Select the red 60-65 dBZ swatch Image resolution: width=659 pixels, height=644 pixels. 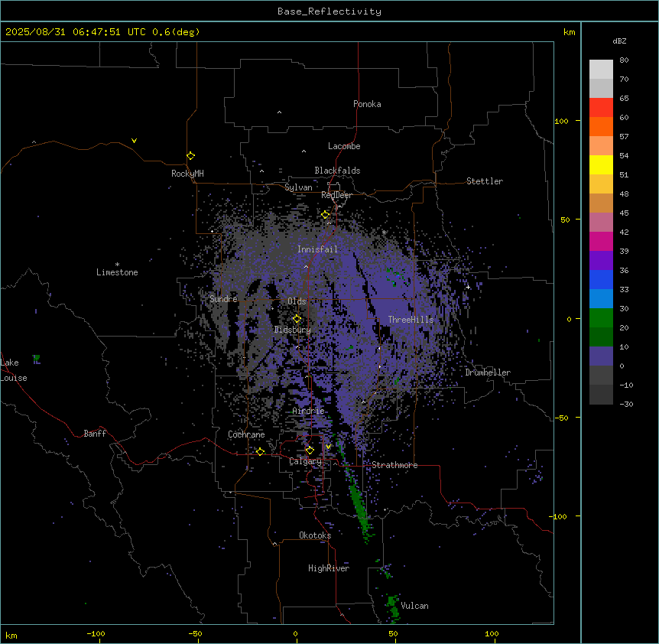coord(601,108)
